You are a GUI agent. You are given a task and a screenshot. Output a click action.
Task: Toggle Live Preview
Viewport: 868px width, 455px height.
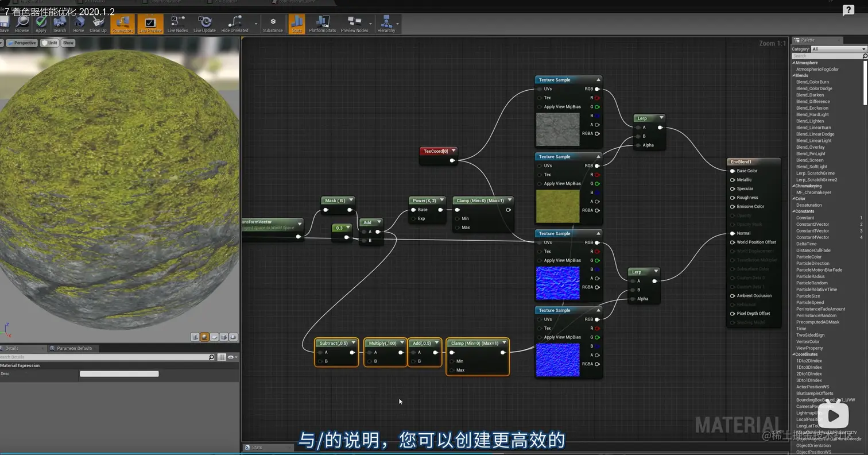pyautogui.click(x=150, y=24)
